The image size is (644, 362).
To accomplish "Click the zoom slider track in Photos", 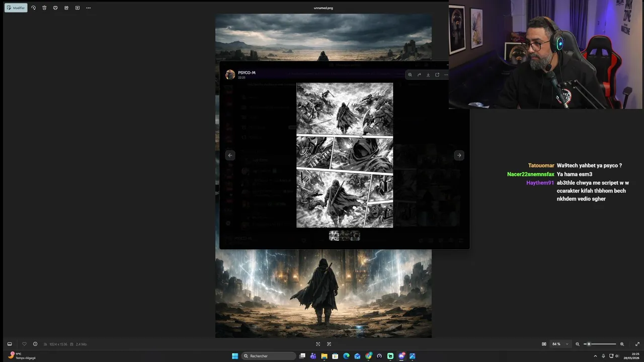I will point(600,344).
